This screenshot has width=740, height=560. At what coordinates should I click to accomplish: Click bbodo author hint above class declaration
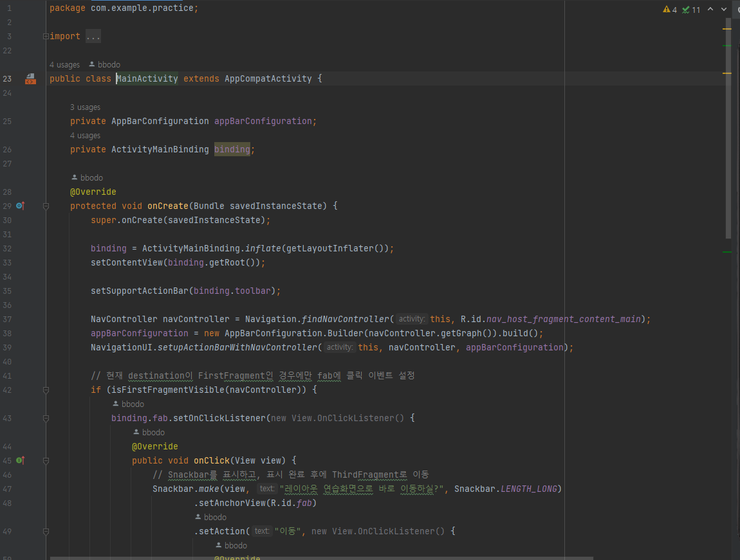(x=104, y=64)
